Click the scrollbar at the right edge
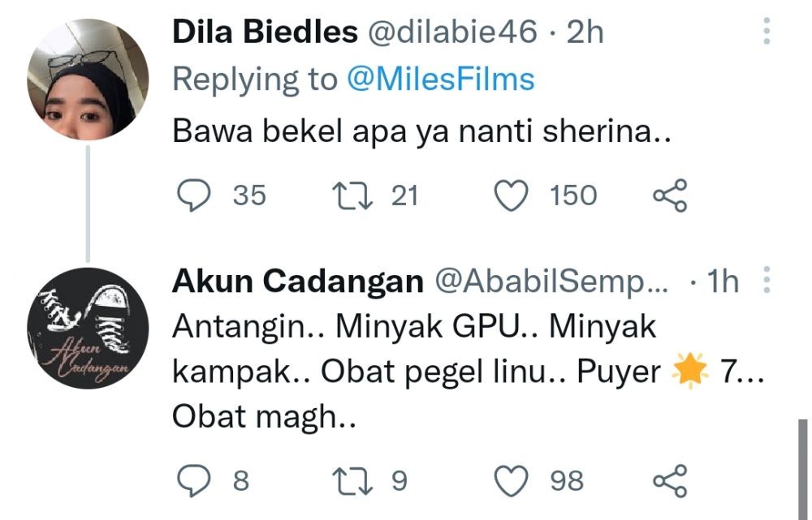This screenshot has height=520, width=812. [802, 468]
